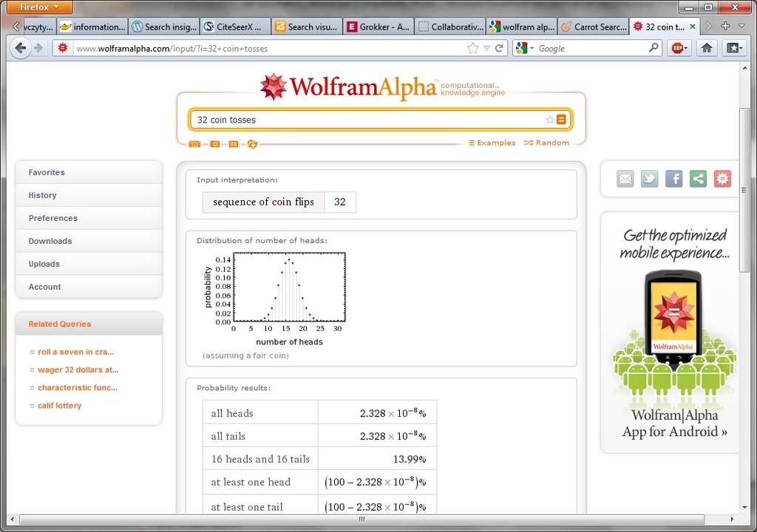Switch to the 'information...' tab

pyautogui.click(x=92, y=27)
